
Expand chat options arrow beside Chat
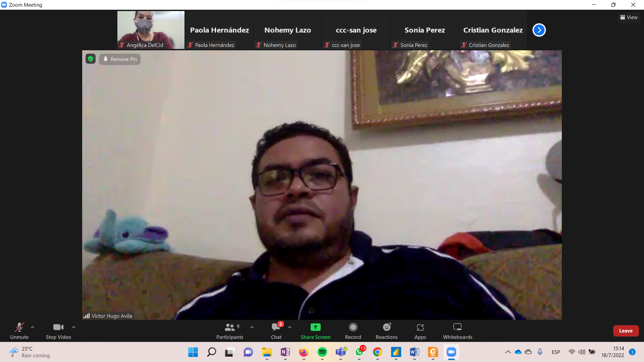click(x=290, y=327)
